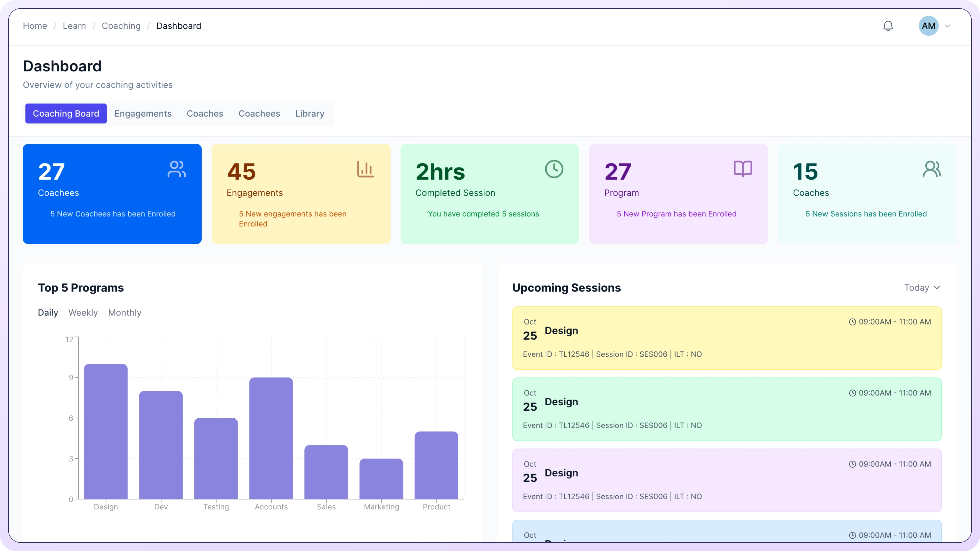Image resolution: width=980 pixels, height=551 pixels.
Task: Click the Accounts bar in chart
Action: 271,437
